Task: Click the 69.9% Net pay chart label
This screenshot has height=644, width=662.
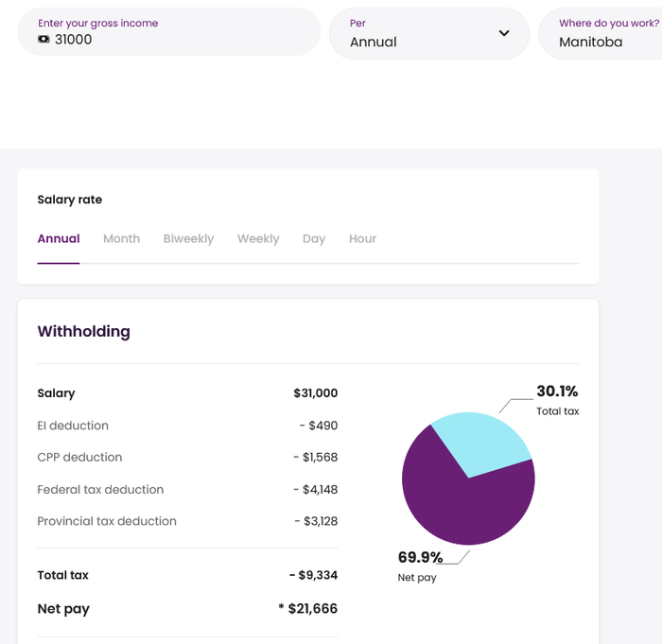Action: coord(420,558)
